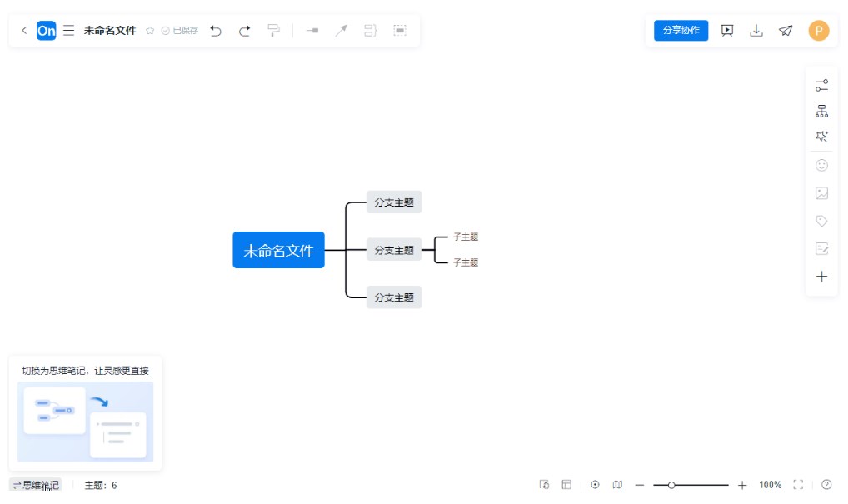Viewport: 848px width, 504px height.
Task: Star the file as favorite
Action: (150, 31)
